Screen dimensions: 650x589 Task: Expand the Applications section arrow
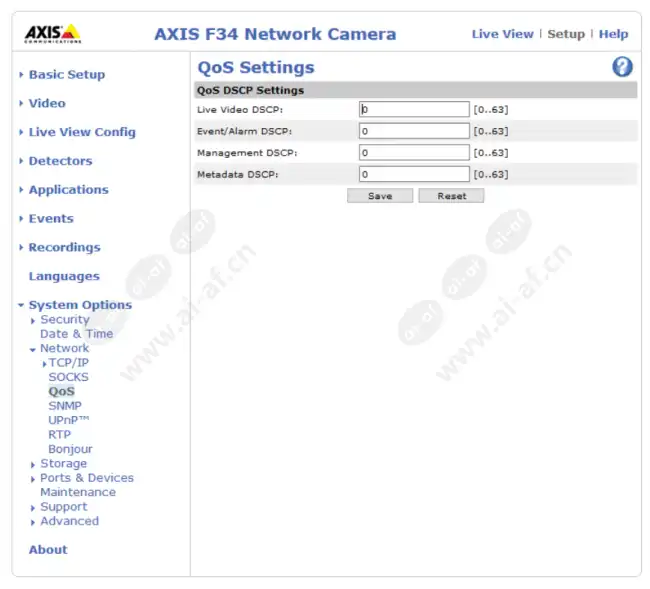[x=21, y=190]
